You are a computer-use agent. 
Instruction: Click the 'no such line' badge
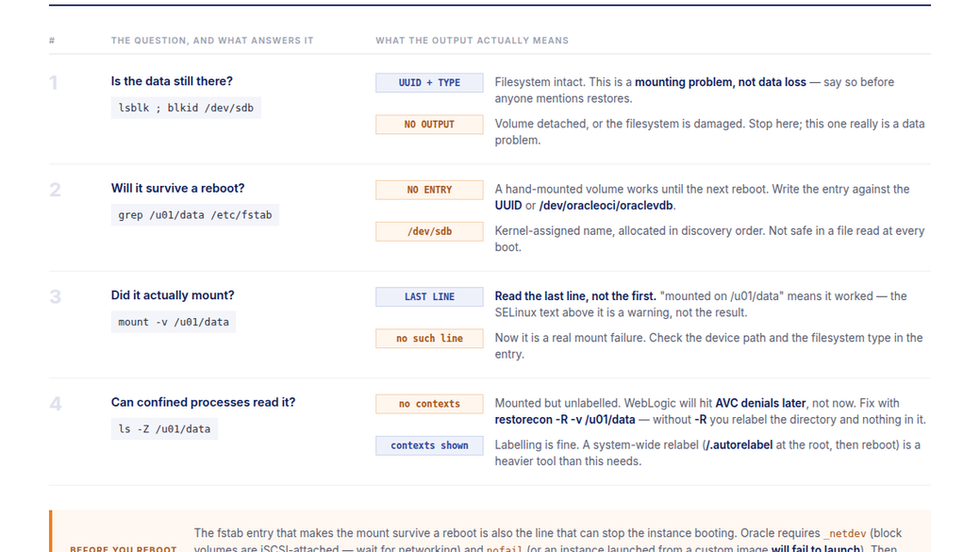429,338
